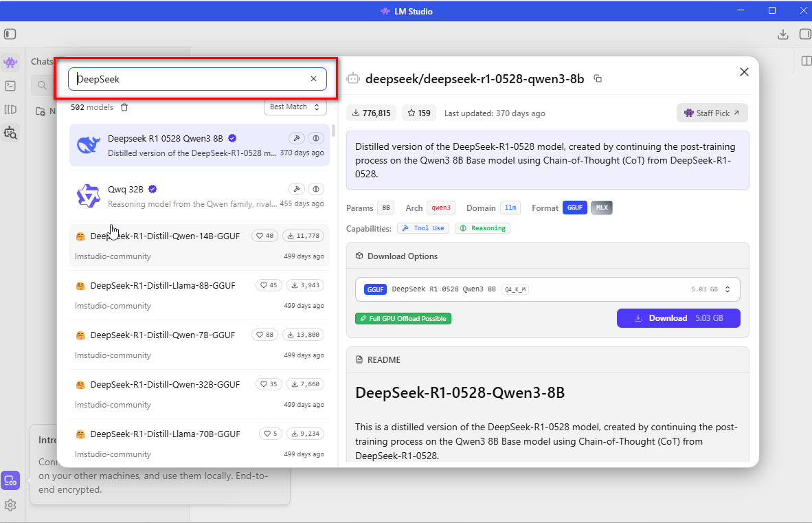Screen dimensions: 812x523
Task: Select DeepSeek-R1-Distill-Llama-70B-GGUF result
Action: 199,444
